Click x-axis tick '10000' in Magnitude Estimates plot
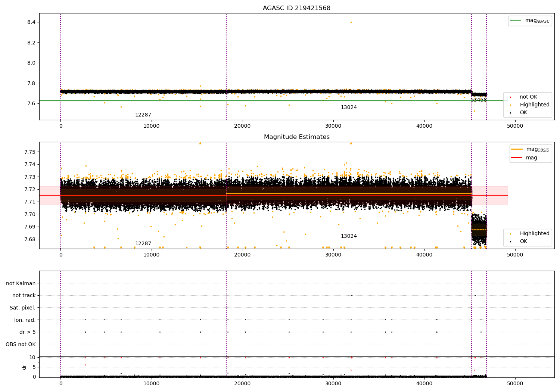The width and height of the screenshot is (560, 392). click(x=152, y=255)
